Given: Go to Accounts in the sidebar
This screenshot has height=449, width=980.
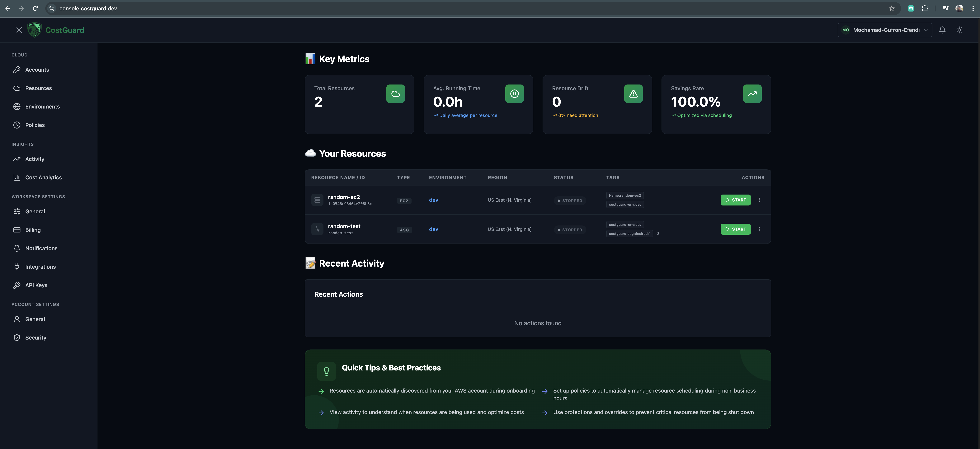Looking at the screenshot, I should [x=37, y=70].
